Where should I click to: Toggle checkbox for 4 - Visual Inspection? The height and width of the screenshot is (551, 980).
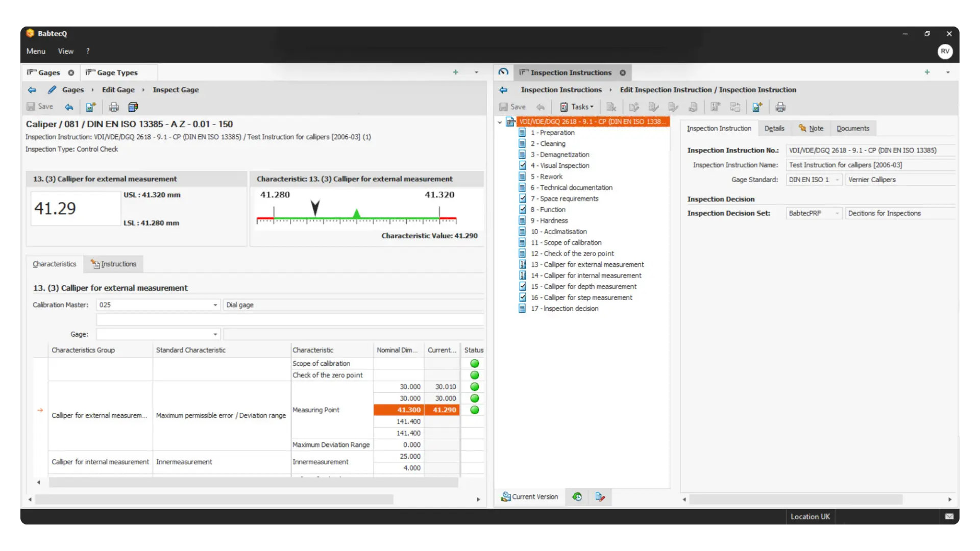pos(523,165)
